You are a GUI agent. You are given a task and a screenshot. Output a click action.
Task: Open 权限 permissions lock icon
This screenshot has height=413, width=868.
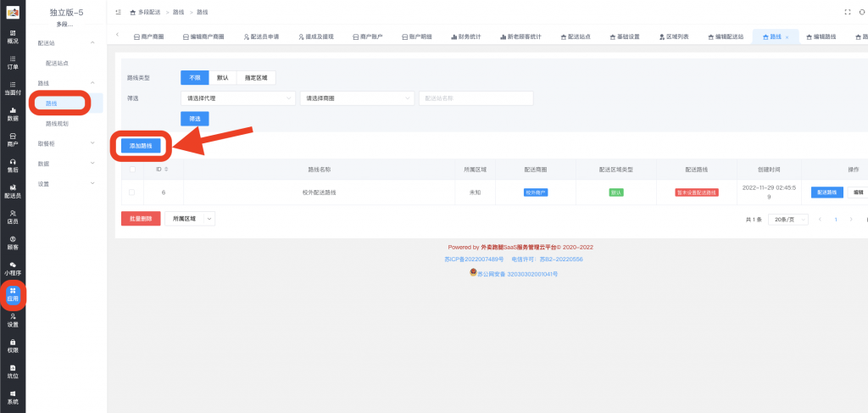click(13, 346)
